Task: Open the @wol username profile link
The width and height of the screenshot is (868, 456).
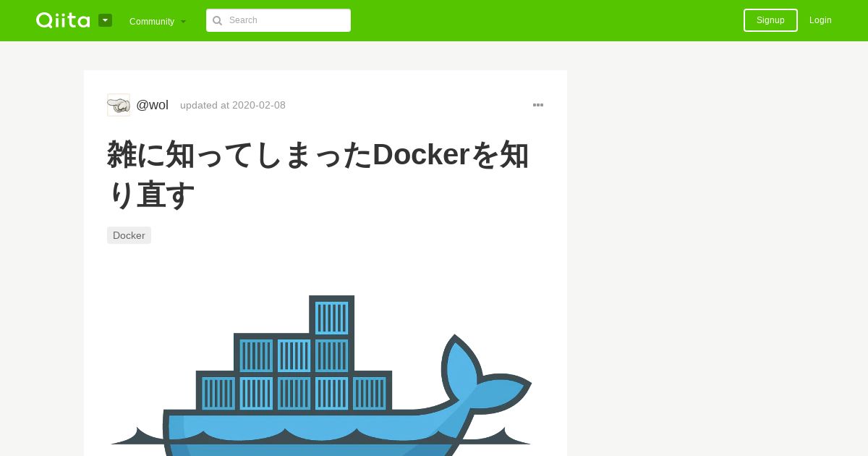Action: click(152, 105)
